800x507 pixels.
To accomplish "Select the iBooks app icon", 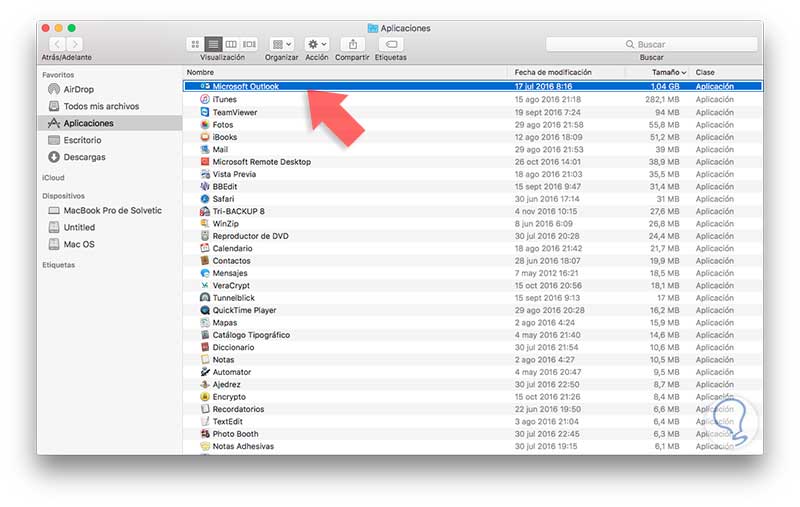I will (x=205, y=137).
